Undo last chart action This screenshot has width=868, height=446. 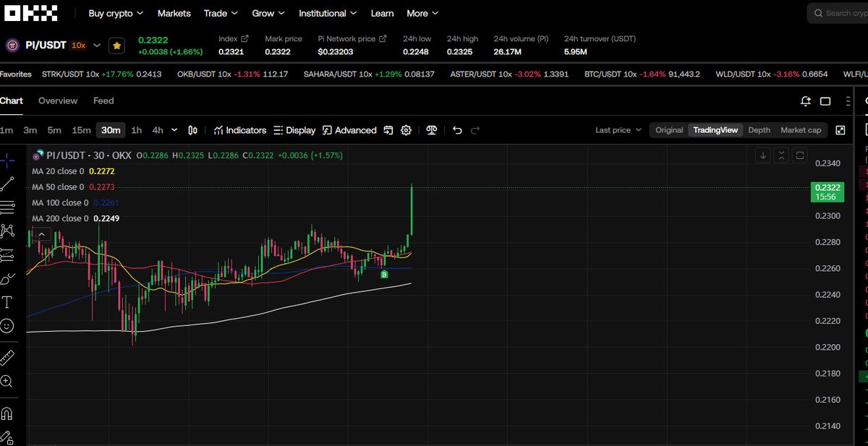[x=457, y=130]
